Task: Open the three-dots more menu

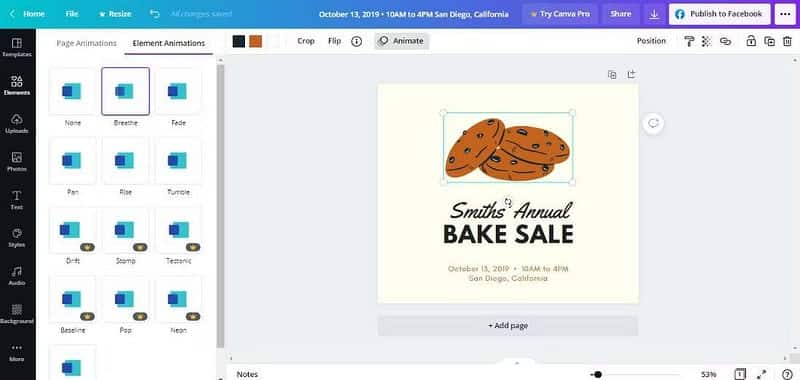Action: tap(785, 14)
